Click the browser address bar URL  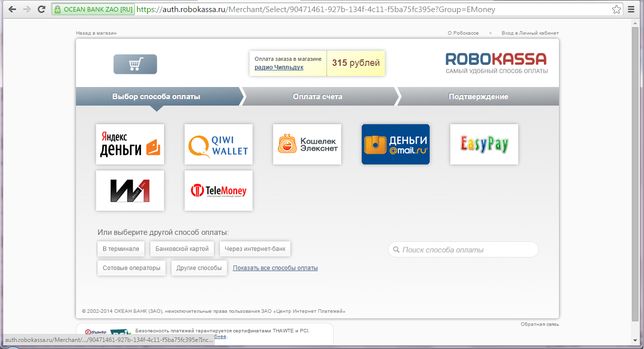coord(315,9)
